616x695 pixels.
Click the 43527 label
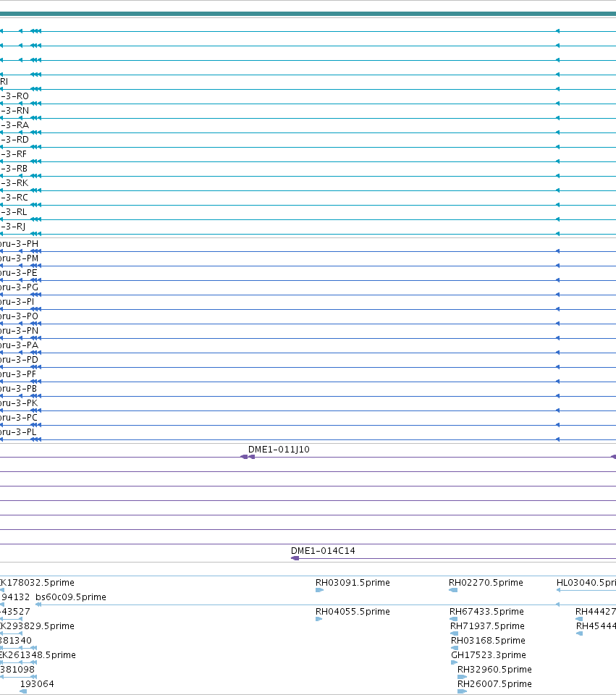tap(15, 611)
